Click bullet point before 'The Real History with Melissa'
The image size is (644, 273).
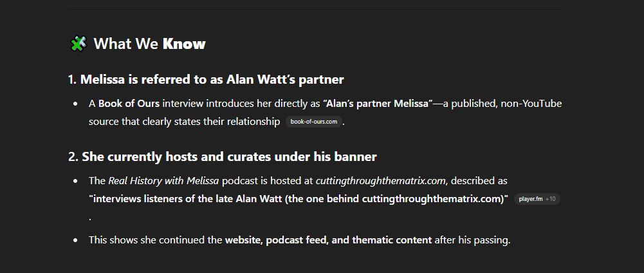(75, 181)
